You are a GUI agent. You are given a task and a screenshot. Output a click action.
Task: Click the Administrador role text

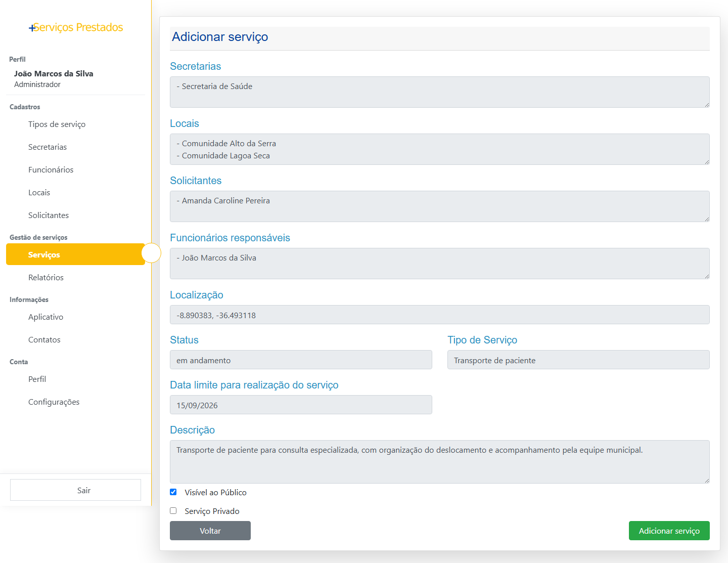coord(37,84)
